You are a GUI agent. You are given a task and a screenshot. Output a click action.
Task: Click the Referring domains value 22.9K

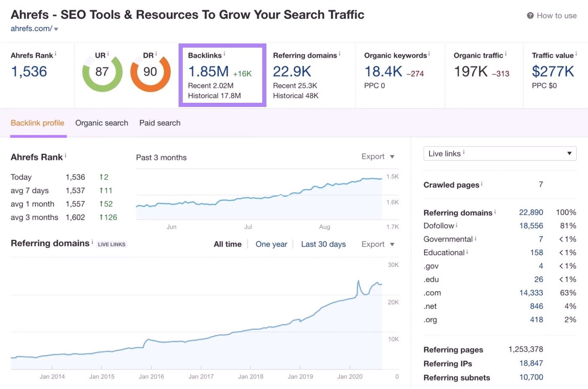[x=292, y=71]
